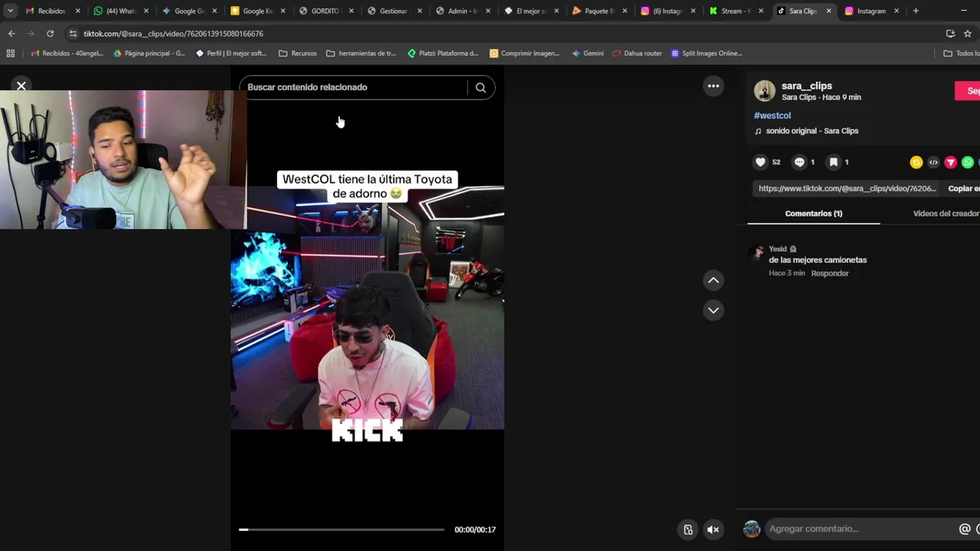The image size is (980, 551).
Task: Share the video on WhatsApp
Action: (x=968, y=162)
